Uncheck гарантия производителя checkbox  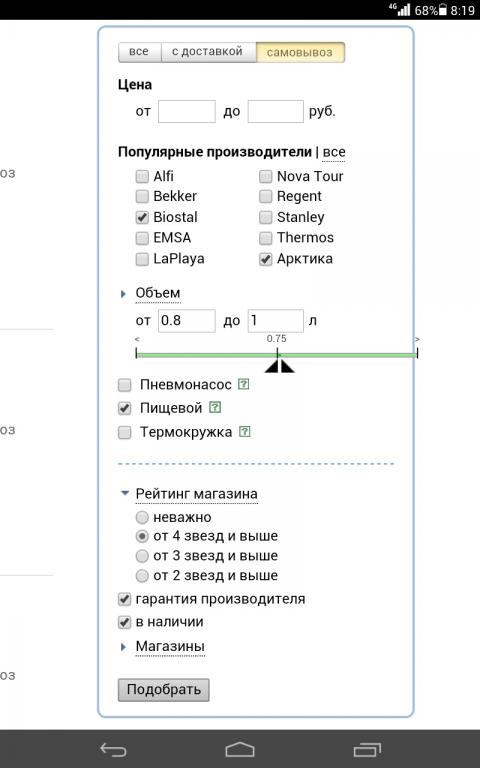click(124, 599)
